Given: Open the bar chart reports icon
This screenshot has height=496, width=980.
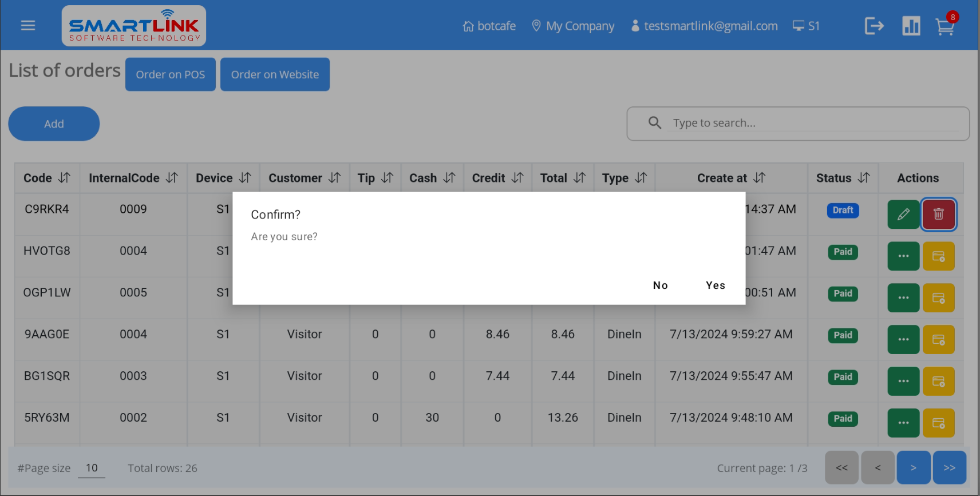Looking at the screenshot, I should pyautogui.click(x=911, y=26).
